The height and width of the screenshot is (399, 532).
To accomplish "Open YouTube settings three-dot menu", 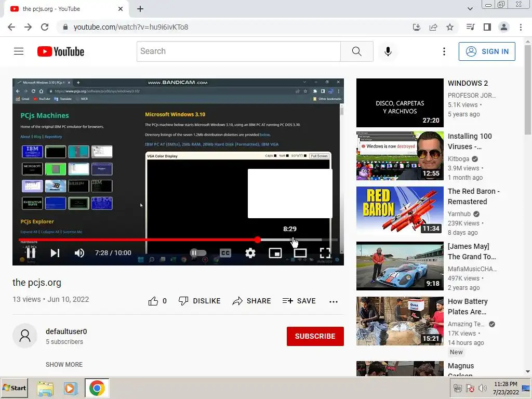I will (444, 51).
